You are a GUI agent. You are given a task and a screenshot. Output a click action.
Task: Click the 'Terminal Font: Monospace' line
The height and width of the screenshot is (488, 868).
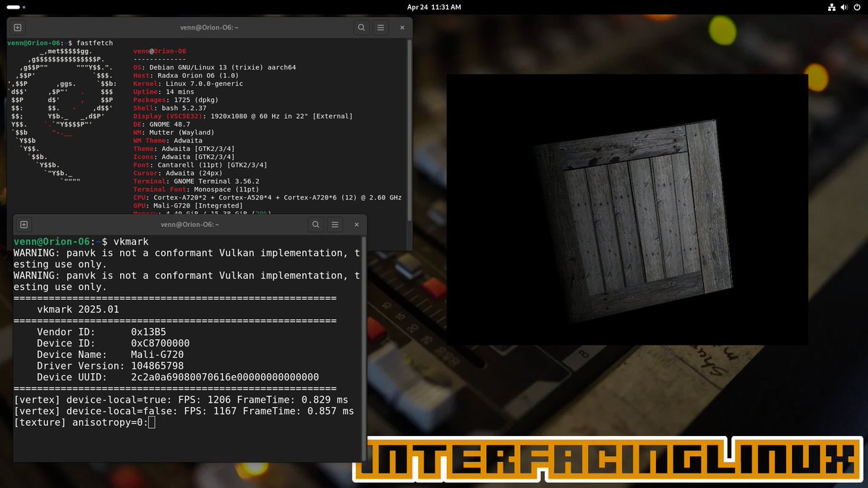pyautogui.click(x=195, y=189)
